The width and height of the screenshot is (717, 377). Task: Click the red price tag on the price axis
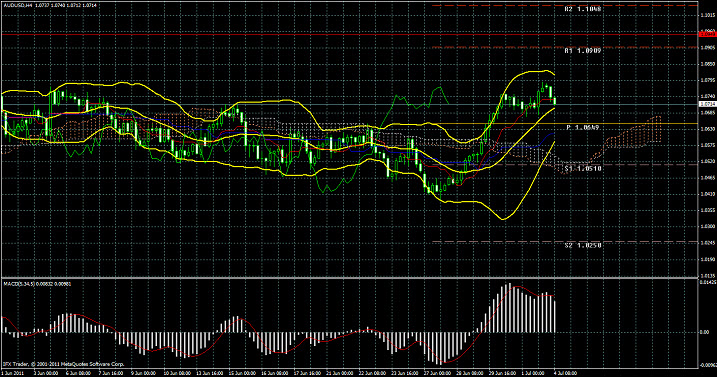[x=707, y=34]
